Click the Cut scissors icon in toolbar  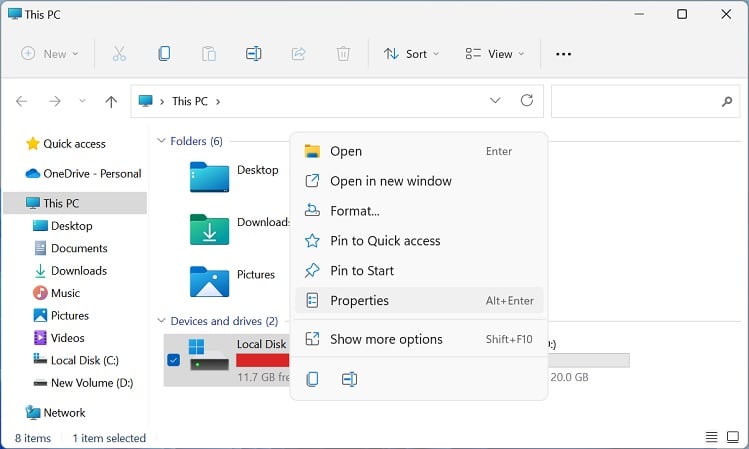coord(119,53)
